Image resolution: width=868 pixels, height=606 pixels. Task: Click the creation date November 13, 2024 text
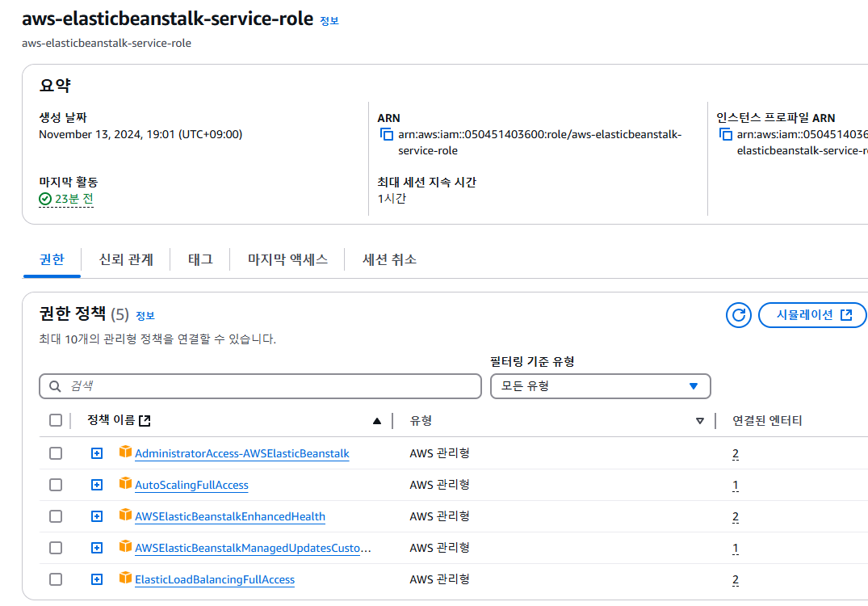[140, 135]
